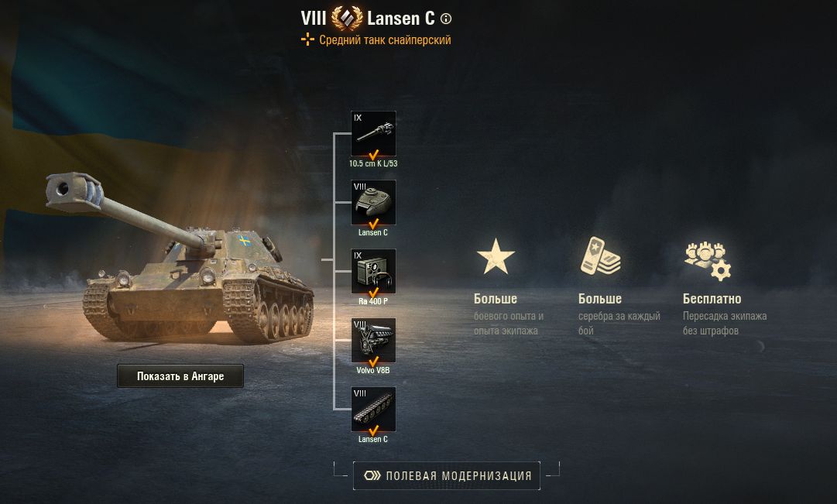Click the Бесплатно crew transfer heading
Screen dimensions: 837x504
click(x=712, y=299)
